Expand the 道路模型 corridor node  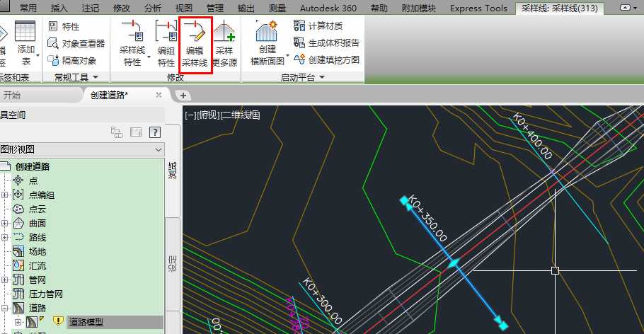(18, 322)
